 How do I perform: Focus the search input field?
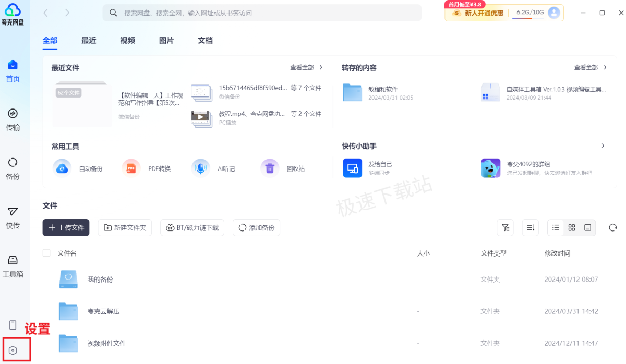(x=262, y=13)
